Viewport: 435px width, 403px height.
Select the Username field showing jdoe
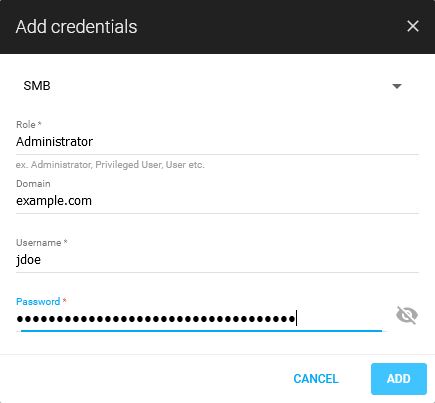coord(217,260)
